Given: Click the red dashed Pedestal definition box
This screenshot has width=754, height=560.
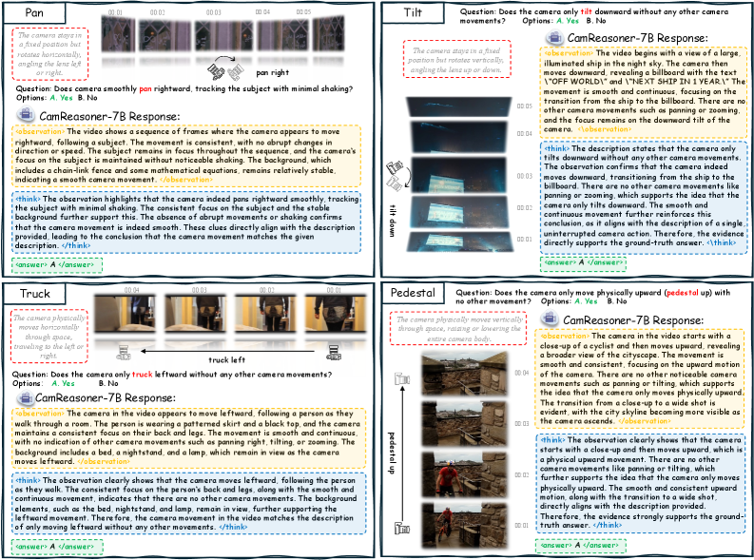Looking at the screenshot, I should click(x=458, y=329).
